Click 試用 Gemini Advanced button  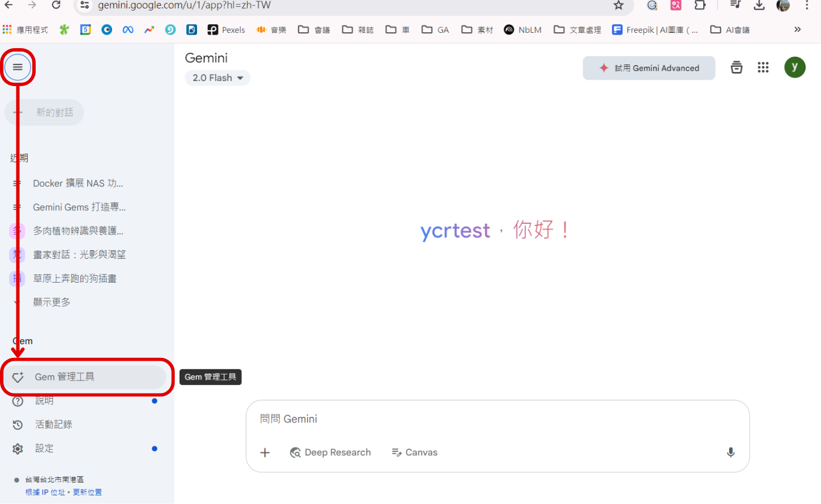point(649,68)
